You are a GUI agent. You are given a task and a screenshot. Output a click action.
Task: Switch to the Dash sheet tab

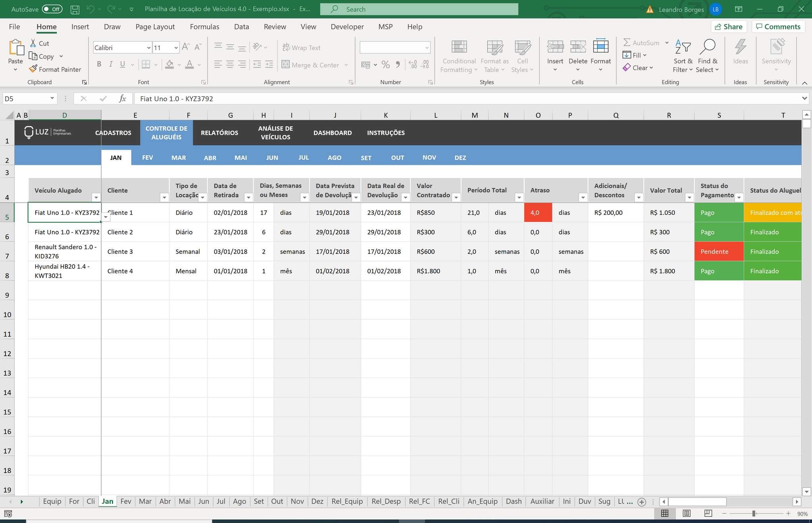coord(514,501)
